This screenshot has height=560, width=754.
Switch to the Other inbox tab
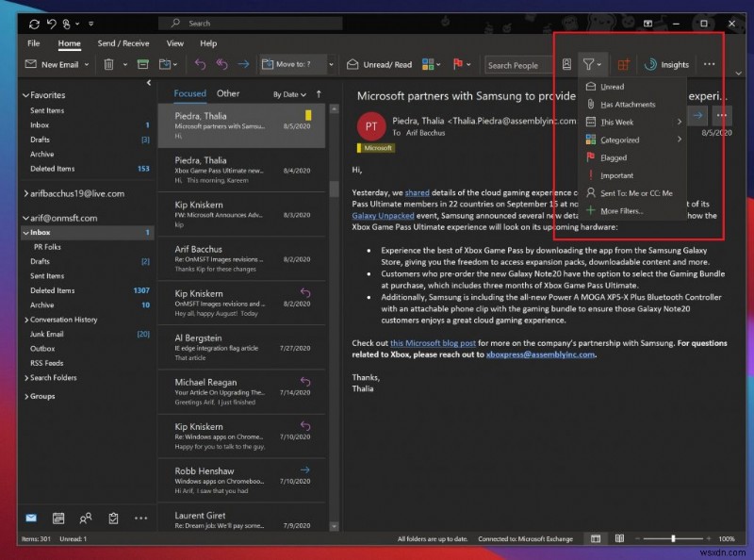[228, 93]
